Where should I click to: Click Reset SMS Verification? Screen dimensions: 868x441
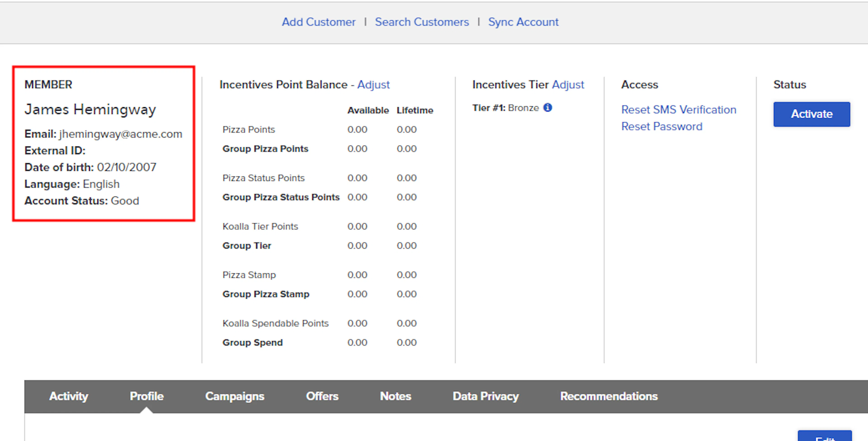point(679,110)
